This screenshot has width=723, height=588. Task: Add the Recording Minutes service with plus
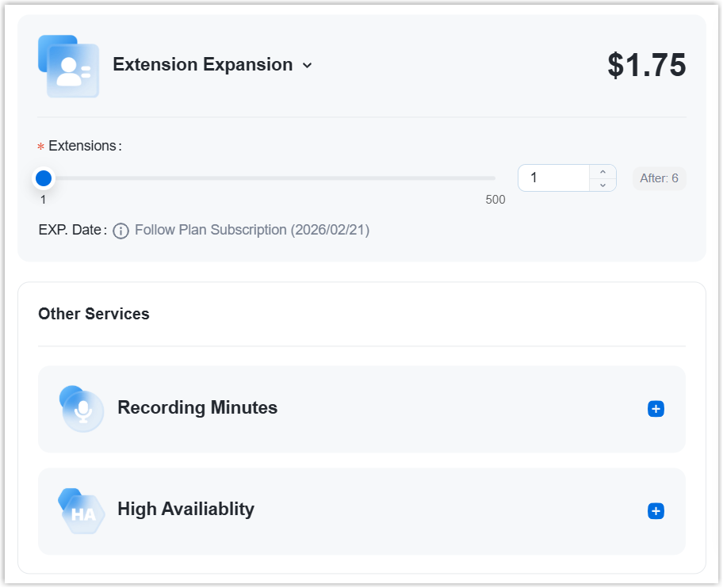pos(656,409)
